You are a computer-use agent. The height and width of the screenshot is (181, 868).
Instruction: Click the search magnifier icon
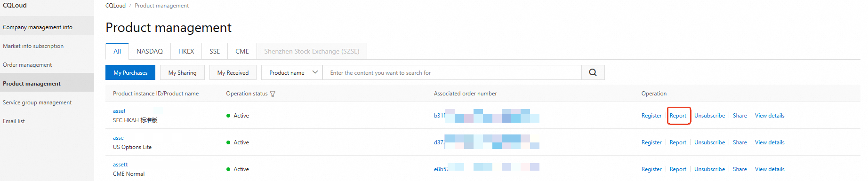click(x=593, y=72)
